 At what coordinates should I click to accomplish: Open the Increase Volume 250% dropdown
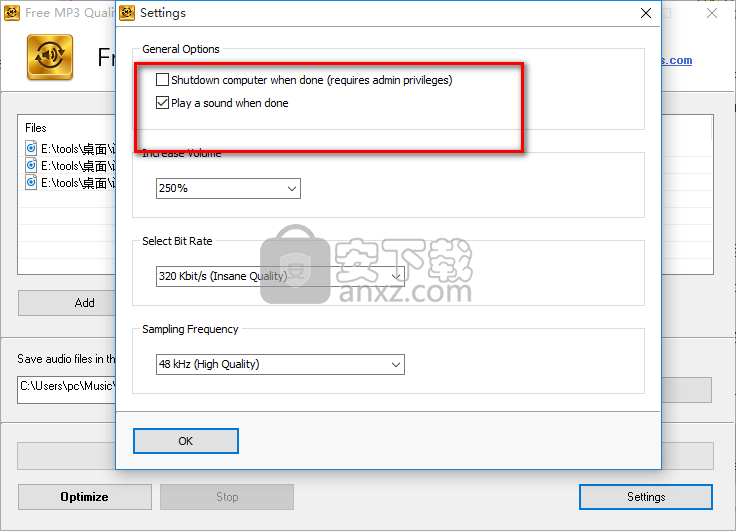(228, 189)
